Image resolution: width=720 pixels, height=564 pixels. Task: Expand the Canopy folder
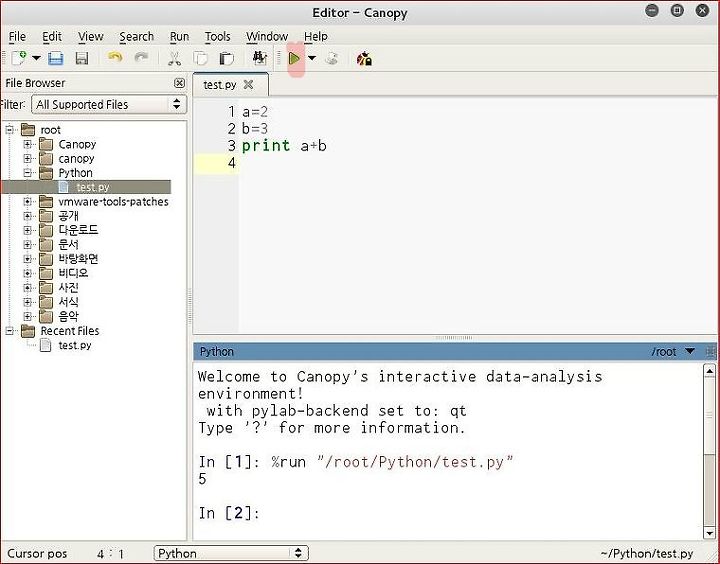coord(27,144)
